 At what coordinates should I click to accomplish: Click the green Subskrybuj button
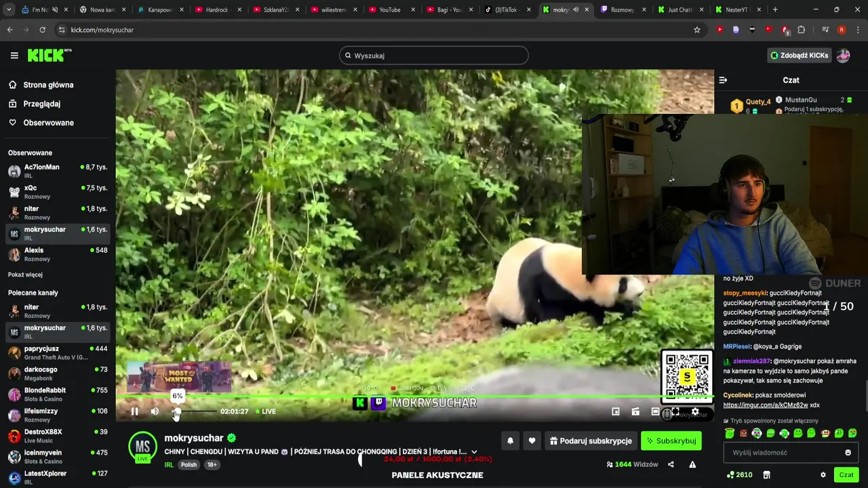[671, 441]
